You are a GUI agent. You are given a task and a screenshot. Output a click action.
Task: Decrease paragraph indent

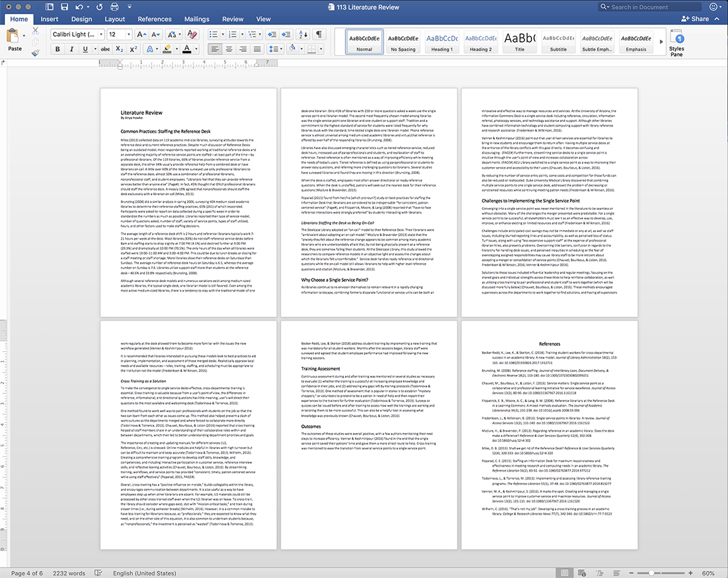pyautogui.click(x=272, y=34)
